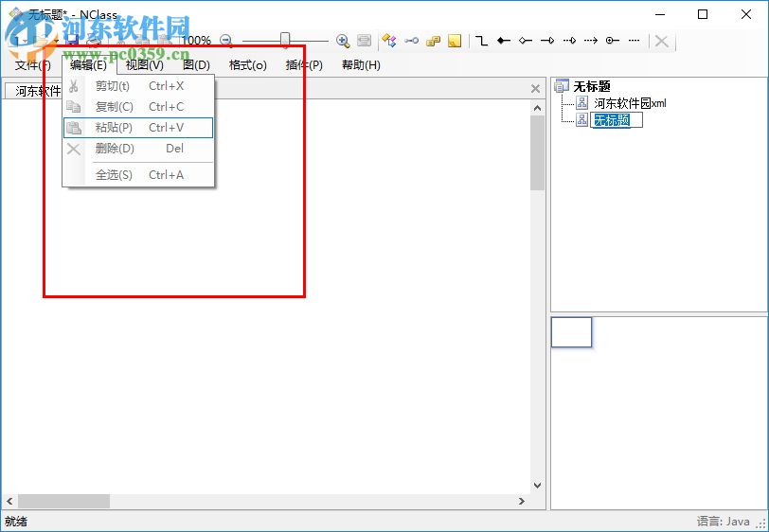Click the auto zoom fit icon

click(364, 40)
